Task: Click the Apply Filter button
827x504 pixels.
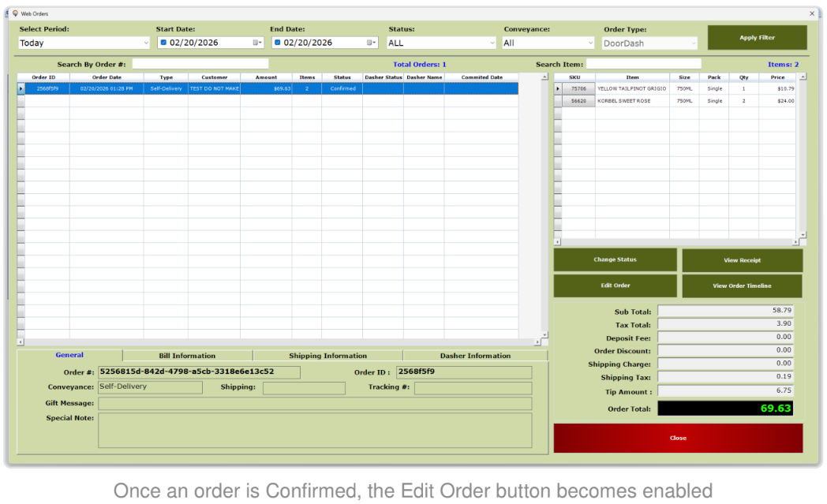Action: (757, 37)
